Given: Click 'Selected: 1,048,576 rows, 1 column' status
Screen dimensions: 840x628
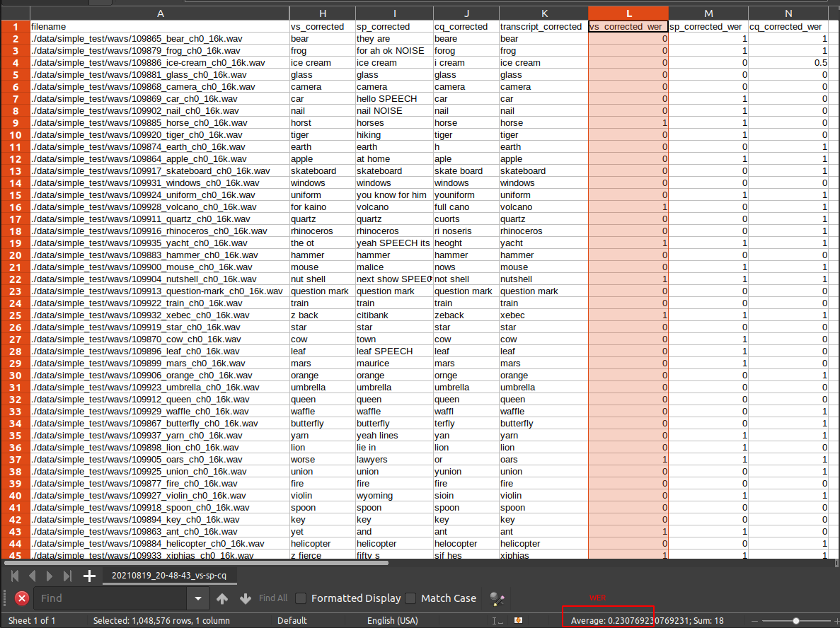Looking at the screenshot, I should [161, 620].
